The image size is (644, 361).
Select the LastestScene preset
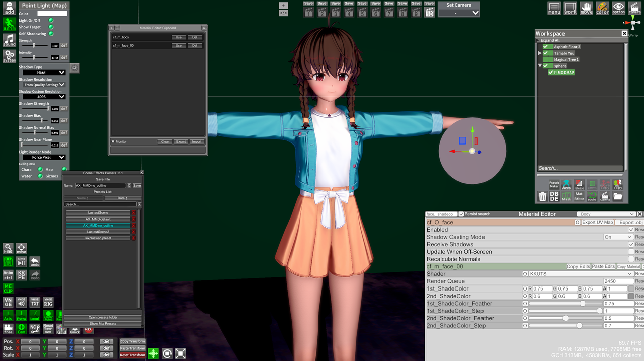pos(99,212)
